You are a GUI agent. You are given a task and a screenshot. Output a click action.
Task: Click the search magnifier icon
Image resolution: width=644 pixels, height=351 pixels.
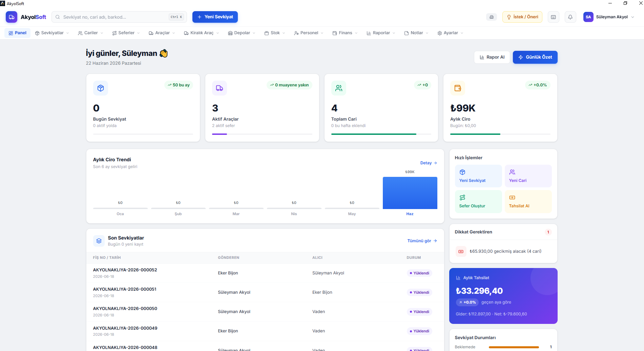click(x=58, y=17)
